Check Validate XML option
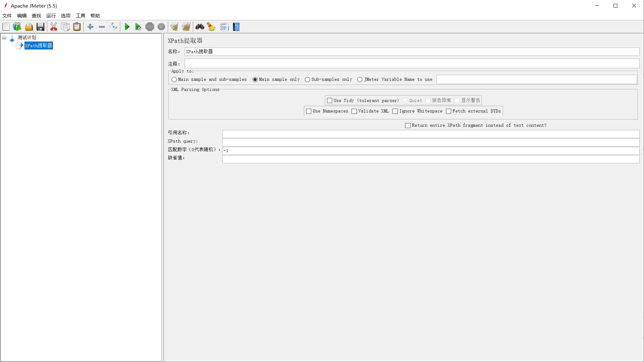644x362 pixels. click(x=354, y=111)
